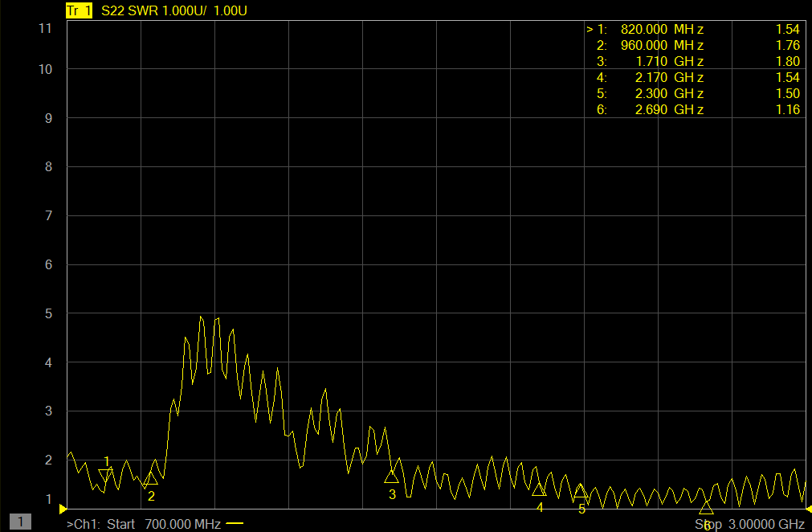Click the 820.000 MHz marker readout
Viewport: 812px width, 532px height.
(x=662, y=30)
